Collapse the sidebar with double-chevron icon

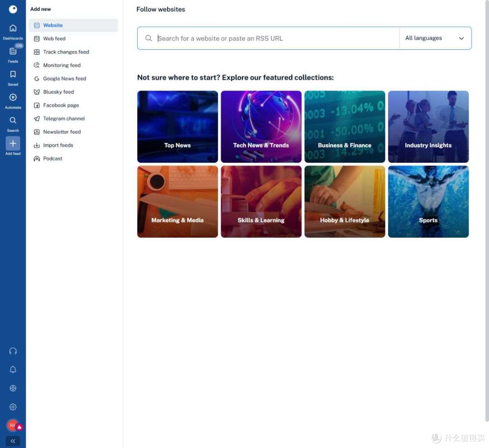13,441
